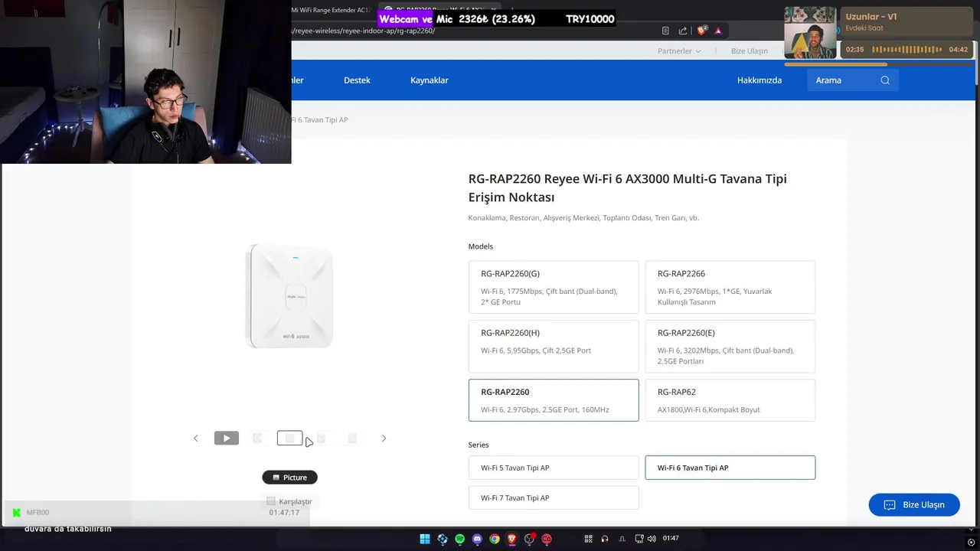
Task: Click the RG-RAP2260 Reyee product heading
Action: (x=628, y=187)
